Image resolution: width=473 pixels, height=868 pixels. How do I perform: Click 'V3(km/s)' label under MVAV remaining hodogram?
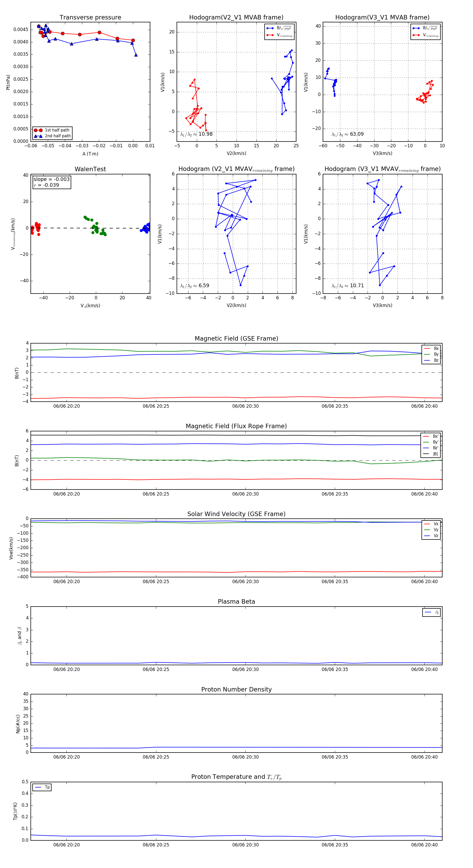[x=382, y=305]
